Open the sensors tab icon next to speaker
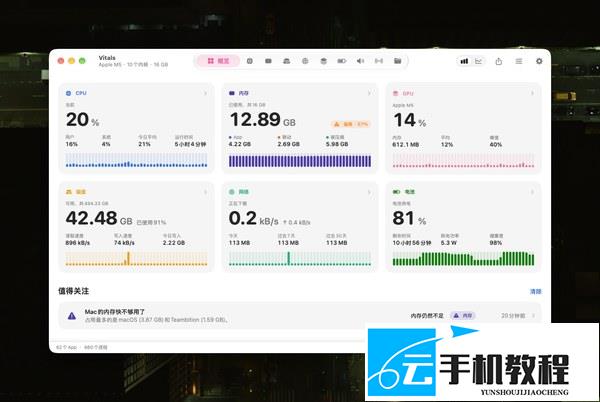 click(379, 61)
